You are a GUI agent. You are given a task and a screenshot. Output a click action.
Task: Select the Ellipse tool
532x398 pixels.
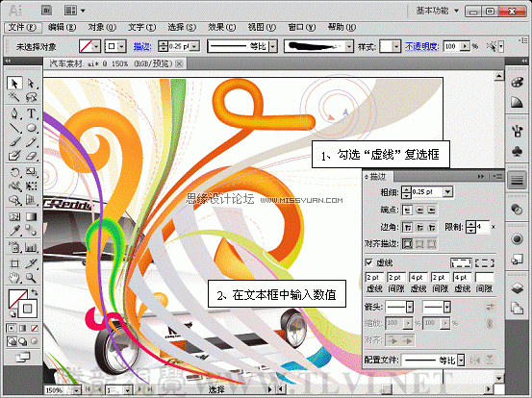[x=31, y=128]
